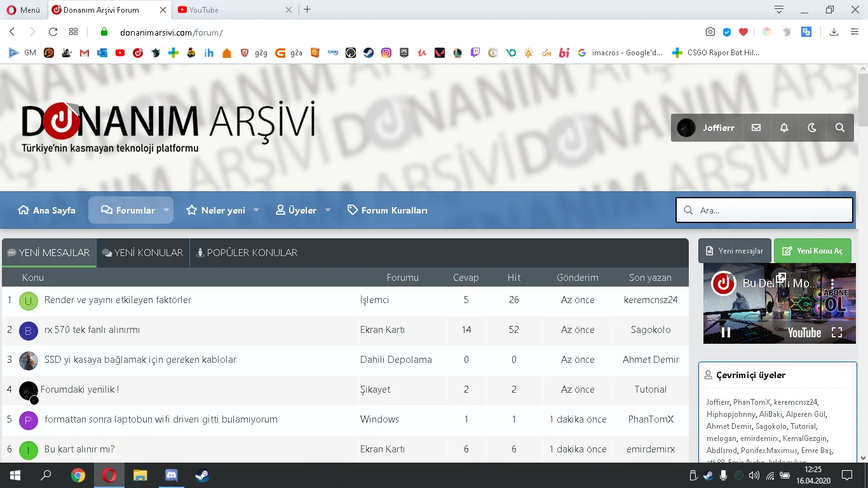This screenshot has width=868, height=488.
Task: Go back to previous page
Action: pyautogui.click(x=12, y=32)
